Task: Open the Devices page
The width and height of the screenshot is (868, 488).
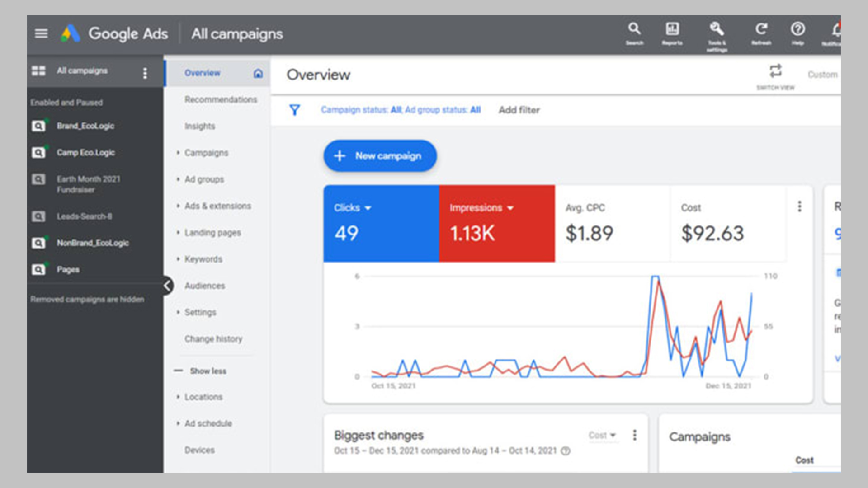Action: pyautogui.click(x=199, y=450)
